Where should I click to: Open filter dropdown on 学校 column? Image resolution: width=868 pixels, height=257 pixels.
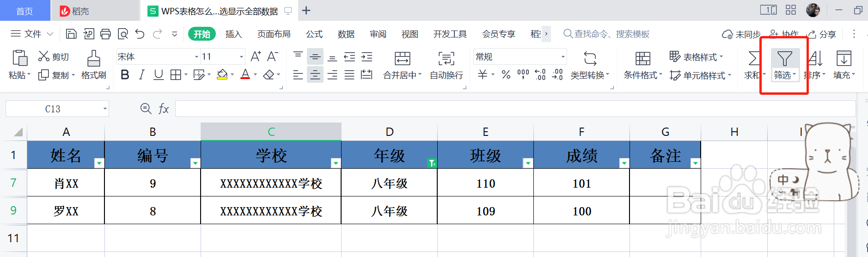pos(336,163)
